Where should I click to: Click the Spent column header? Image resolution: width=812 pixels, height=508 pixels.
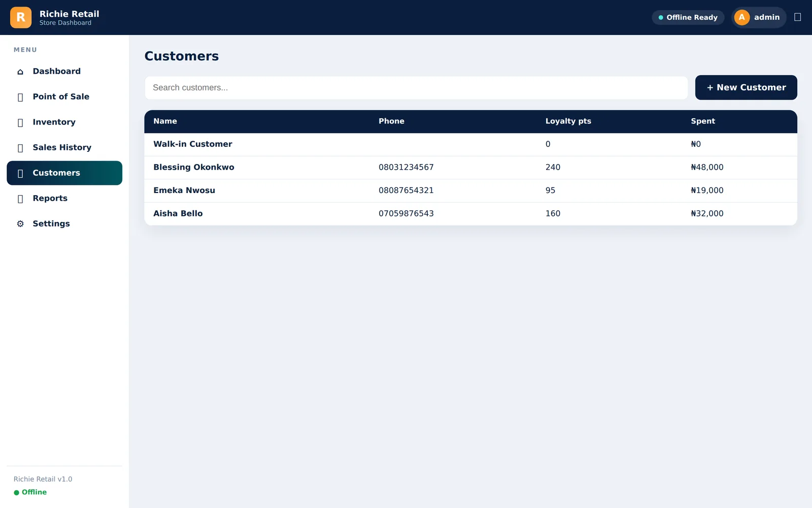click(x=703, y=121)
